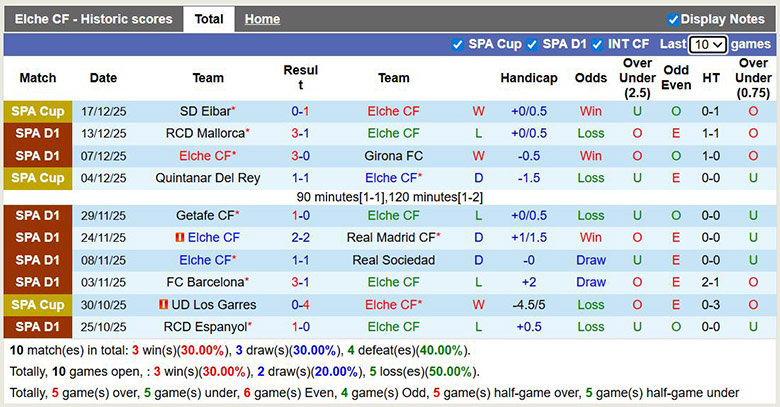Click the red card icon beside UD Los Garres

[x=162, y=305]
